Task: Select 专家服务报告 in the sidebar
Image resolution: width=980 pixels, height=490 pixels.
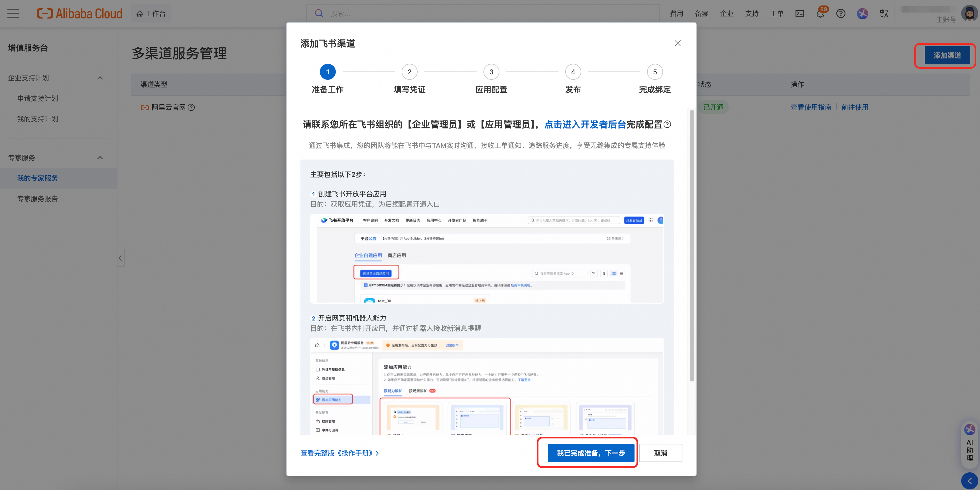Action: tap(37, 199)
